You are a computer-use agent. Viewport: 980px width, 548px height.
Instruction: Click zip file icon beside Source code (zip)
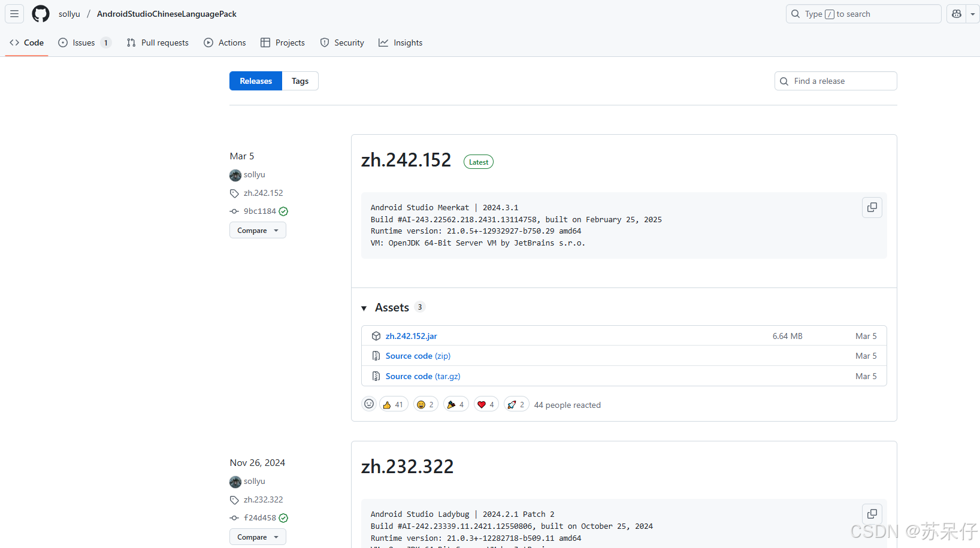point(376,356)
